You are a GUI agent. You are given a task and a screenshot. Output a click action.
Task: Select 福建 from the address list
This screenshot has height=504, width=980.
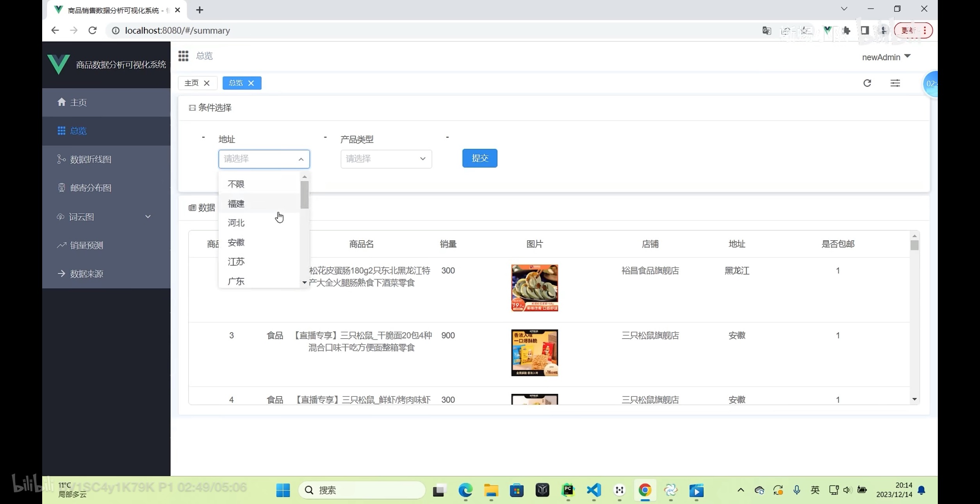[236, 204]
